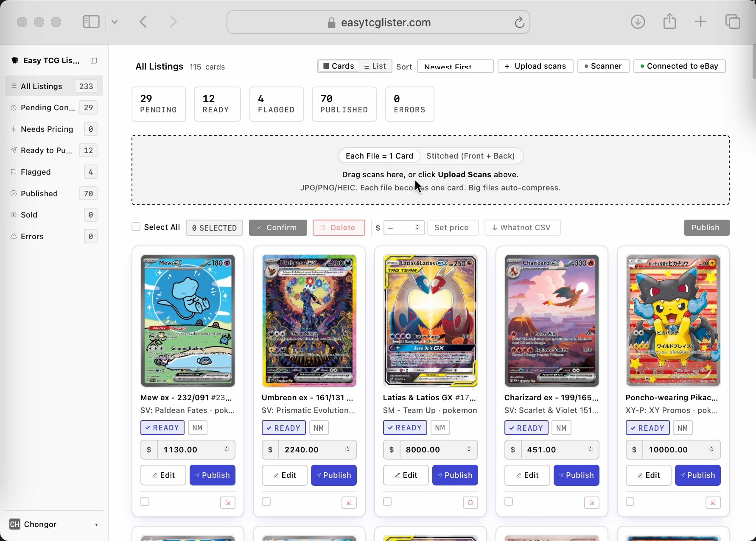Open Errors listings in sidebar
The height and width of the screenshot is (541, 756).
click(54, 236)
